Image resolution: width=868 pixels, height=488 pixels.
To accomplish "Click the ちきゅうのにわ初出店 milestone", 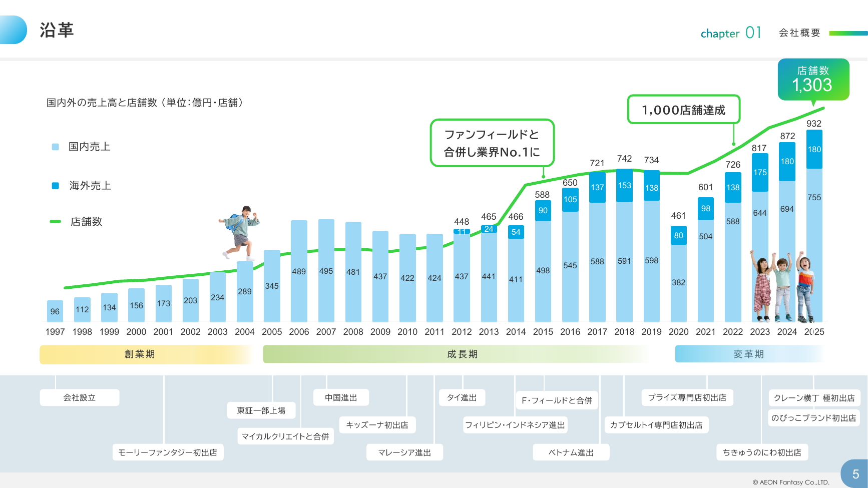I will click(x=762, y=452).
